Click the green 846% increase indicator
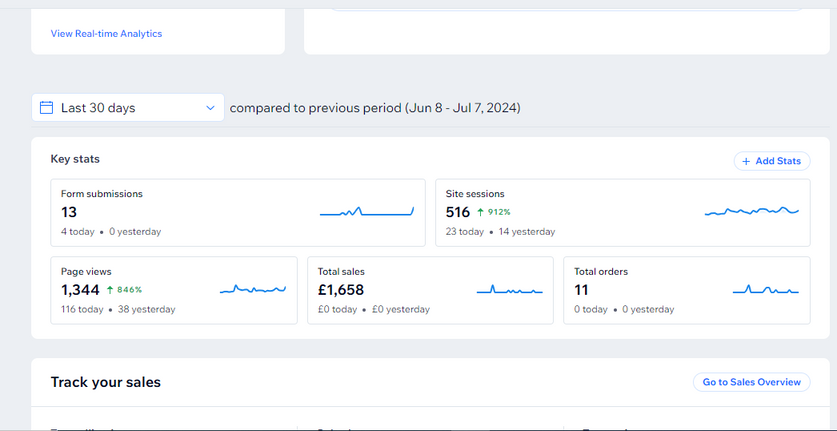 point(124,289)
